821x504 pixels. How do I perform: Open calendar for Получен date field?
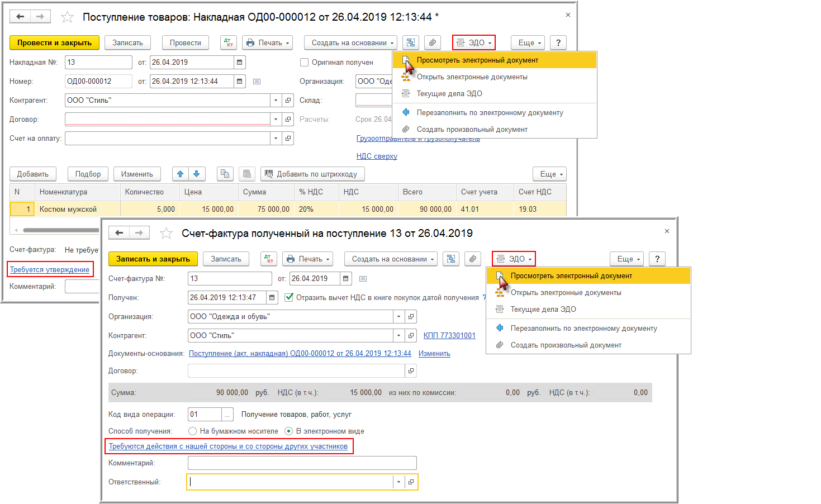[272, 297]
